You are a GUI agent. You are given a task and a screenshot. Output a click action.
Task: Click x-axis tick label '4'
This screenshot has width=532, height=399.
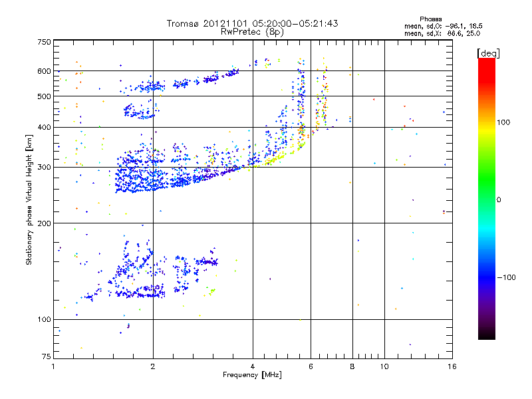[253, 366]
